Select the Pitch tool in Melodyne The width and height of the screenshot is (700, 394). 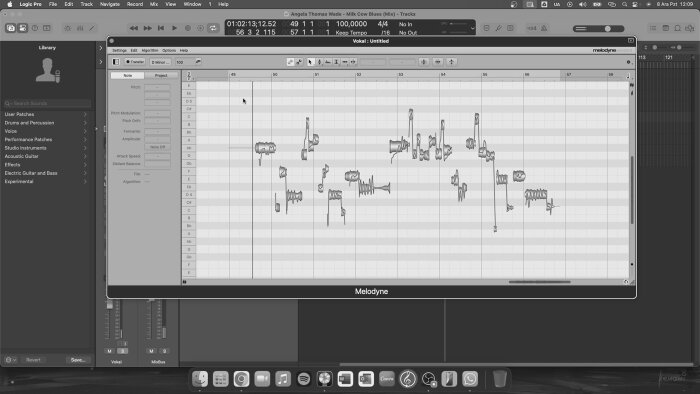[x=319, y=62]
